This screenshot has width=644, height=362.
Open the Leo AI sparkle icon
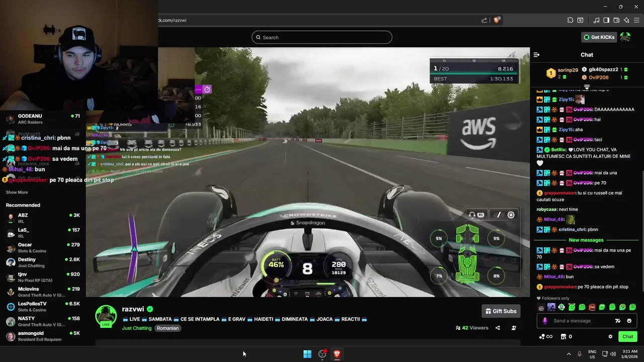click(x=626, y=20)
